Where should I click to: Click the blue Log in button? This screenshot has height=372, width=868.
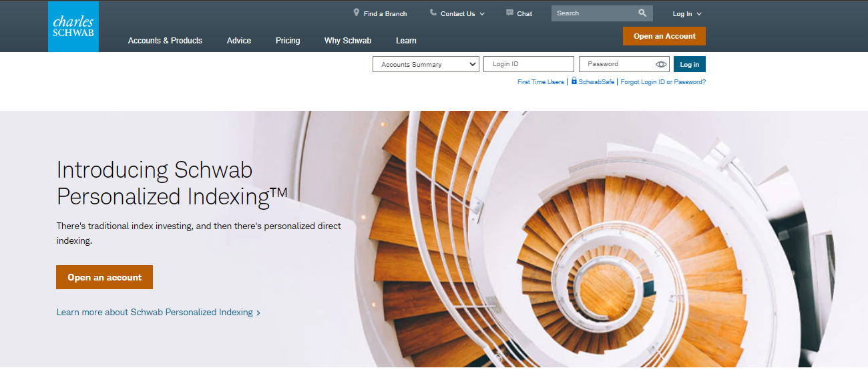coord(690,64)
